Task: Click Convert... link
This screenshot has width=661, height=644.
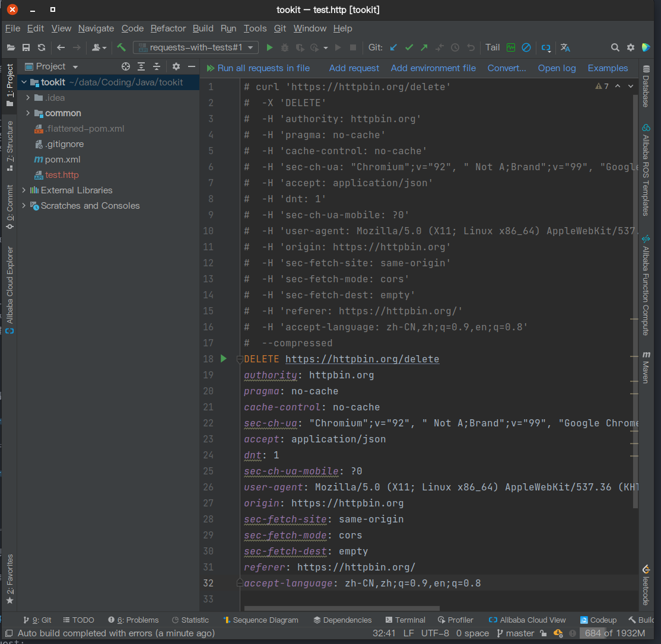Action: point(507,68)
